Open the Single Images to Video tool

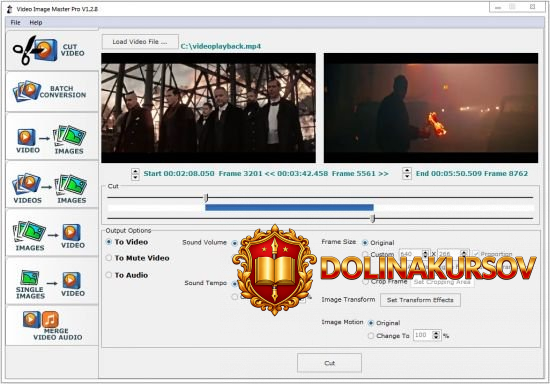tap(52, 281)
